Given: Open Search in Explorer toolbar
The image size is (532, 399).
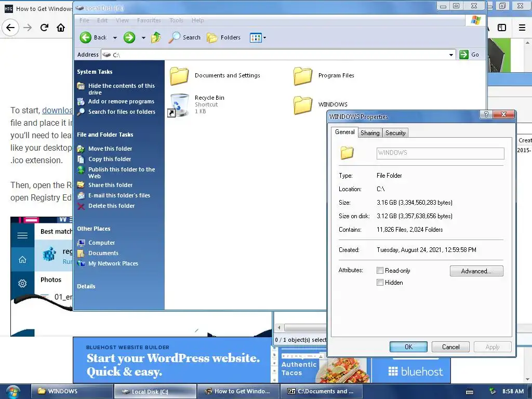Looking at the screenshot, I should [x=184, y=37].
